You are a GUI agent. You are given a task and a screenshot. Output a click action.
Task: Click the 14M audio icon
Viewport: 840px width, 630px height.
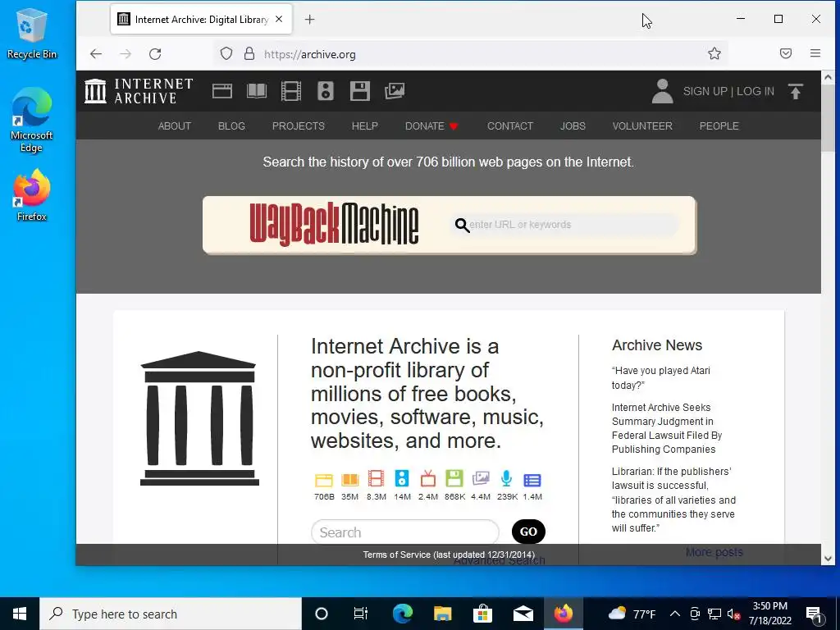(402, 478)
